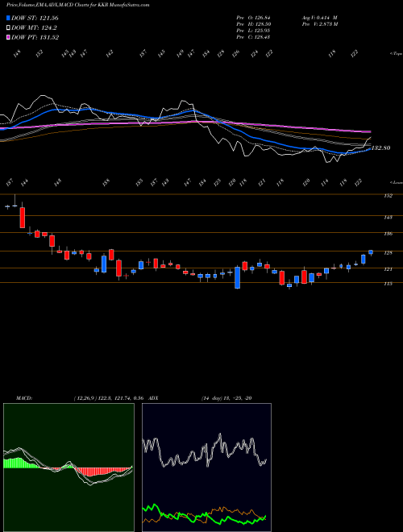The width and height of the screenshot is (403, 532).
Task: Select the 'DOW PT: 131.52' legend text
Action: click(35, 37)
